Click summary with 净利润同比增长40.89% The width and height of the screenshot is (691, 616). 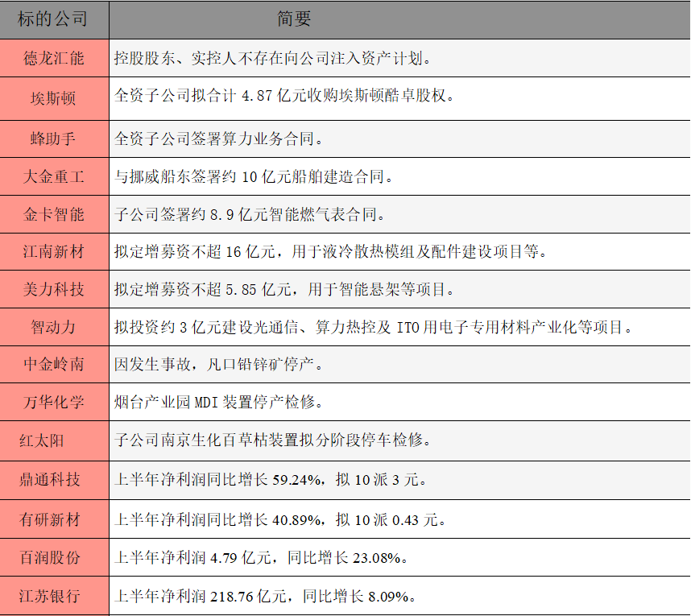pos(399,519)
